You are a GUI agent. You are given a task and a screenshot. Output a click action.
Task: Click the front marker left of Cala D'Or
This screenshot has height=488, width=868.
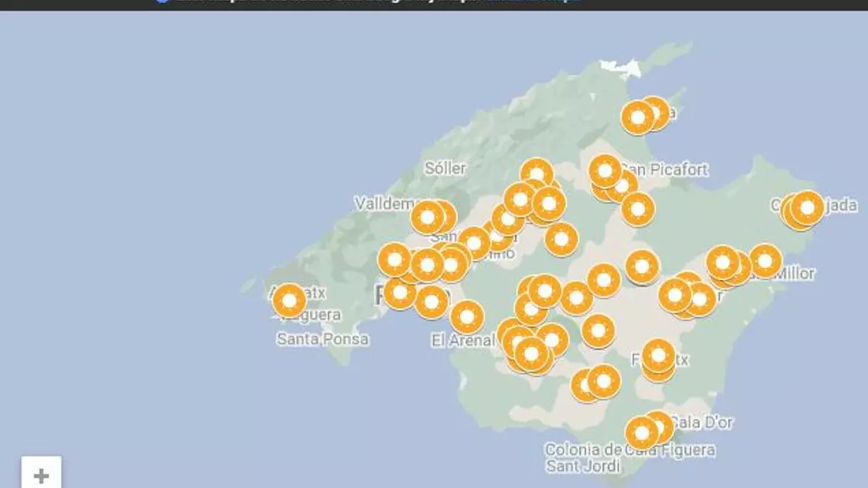(642, 433)
